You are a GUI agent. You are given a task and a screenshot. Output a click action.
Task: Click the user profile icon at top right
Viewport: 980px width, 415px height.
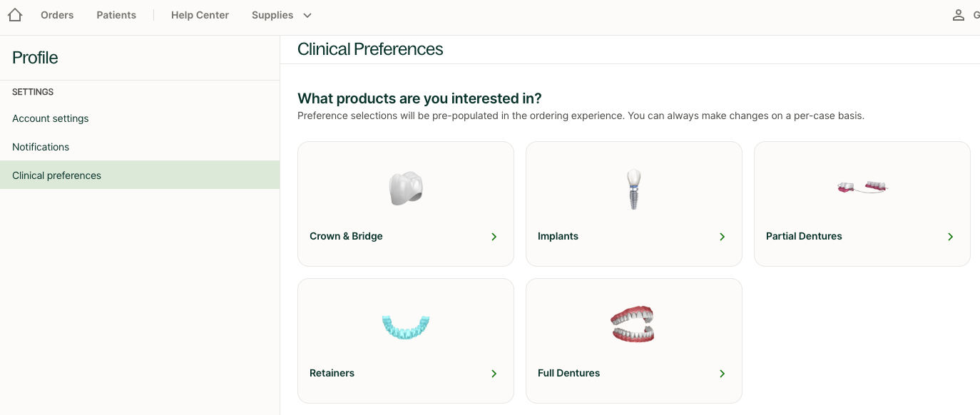point(959,15)
